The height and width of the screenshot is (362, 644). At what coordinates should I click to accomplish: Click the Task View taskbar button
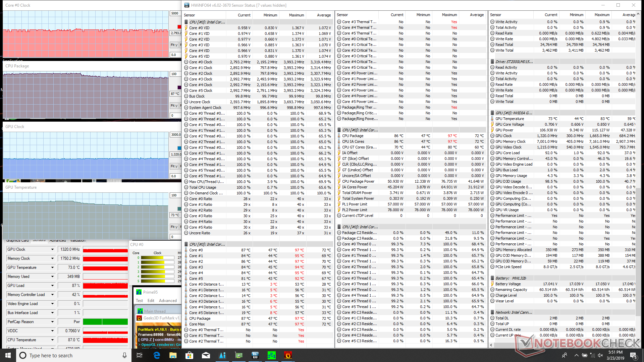[140, 355]
